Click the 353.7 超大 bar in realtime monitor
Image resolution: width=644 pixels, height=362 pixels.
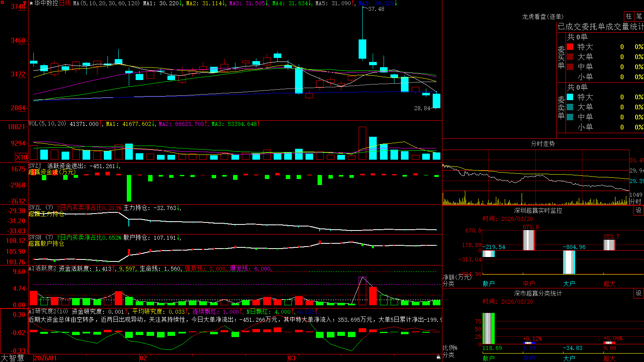[x=609, y=245]
